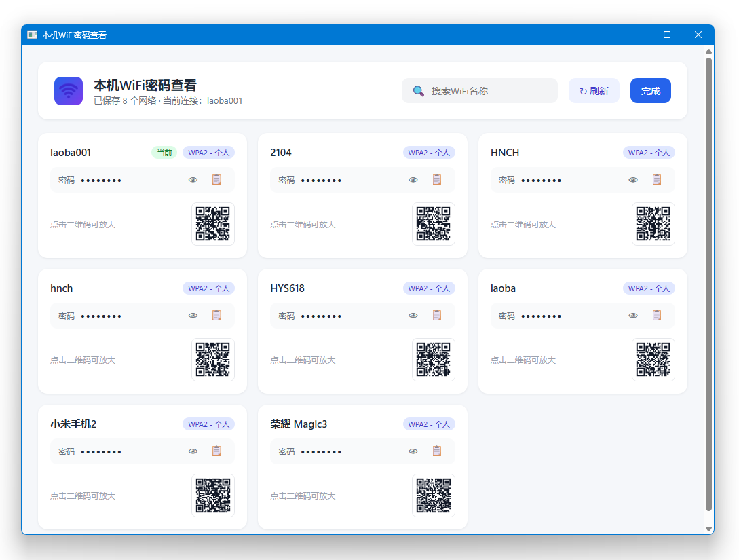This screenshot has height=560, width=739.
Task: Copy the laoba network password
Action: click(x=657, y=316)
